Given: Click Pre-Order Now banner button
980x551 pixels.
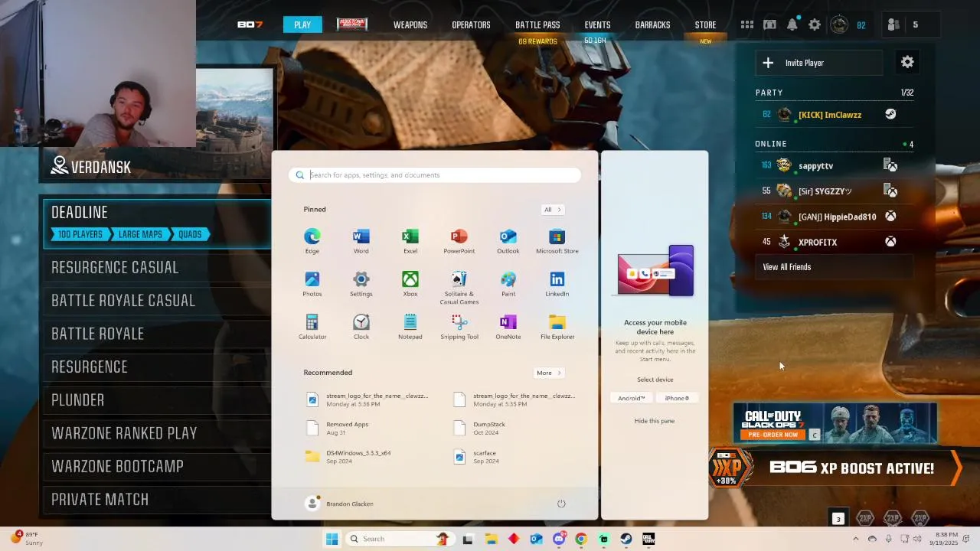Looking at the screenshot, I should [x=773, y=435].
